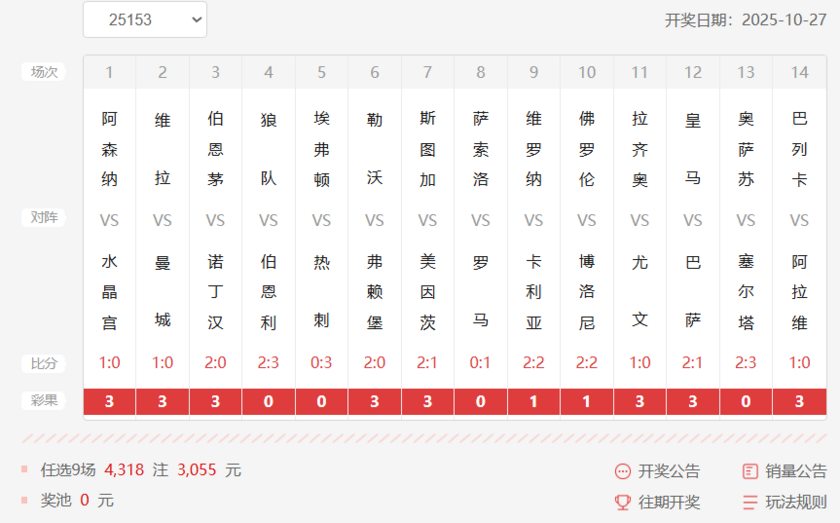Click the red result cell for match 9

pyautogui.click(x=534, y=401)
